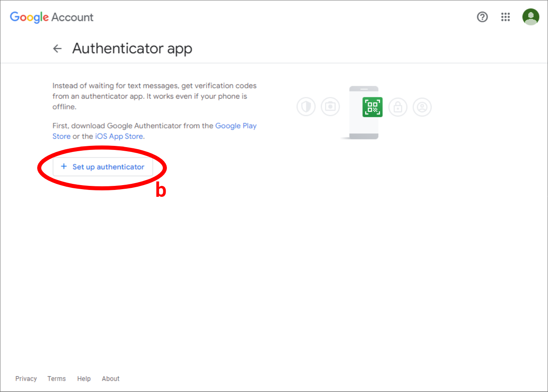Click the Google Account logo
Screen dimensions: 548x392
point(52,17)
